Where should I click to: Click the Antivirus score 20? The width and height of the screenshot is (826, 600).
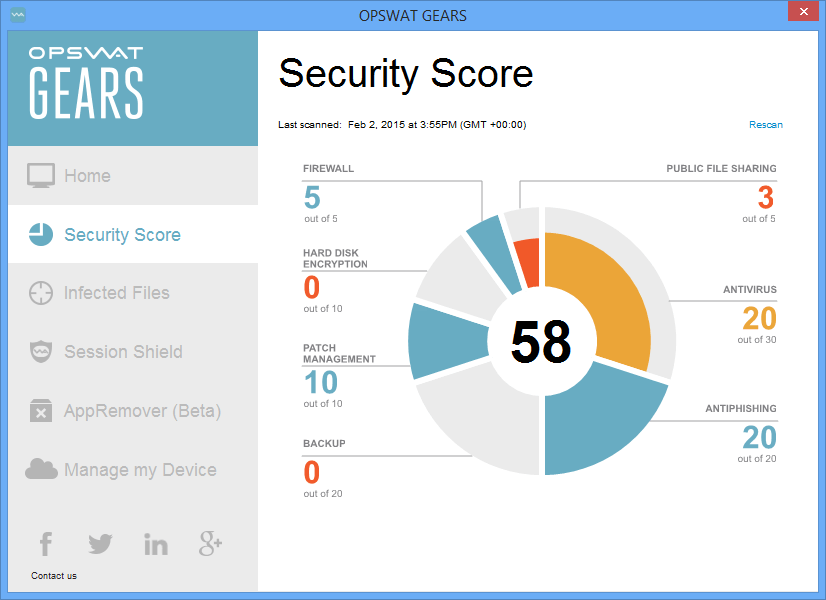pos(759,318)
